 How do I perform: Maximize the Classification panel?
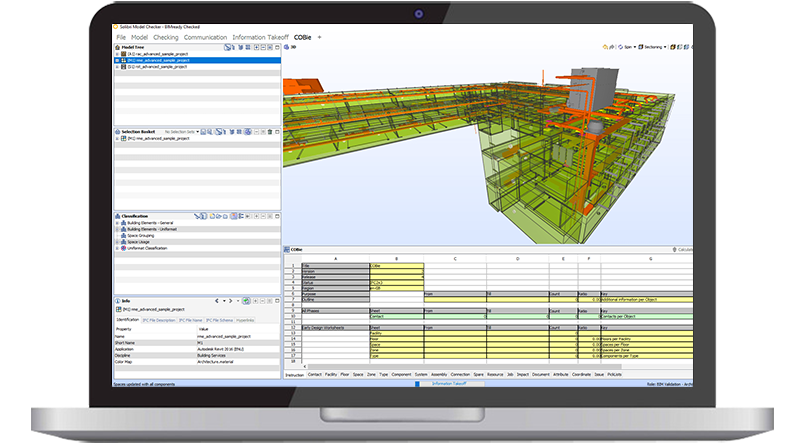click(x=277, y=216)
